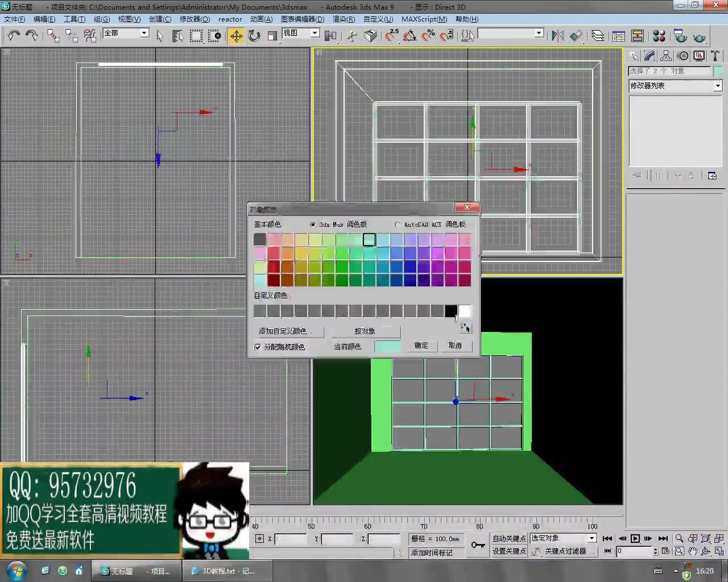Activate the Select and Move tool
728x582 pixels.
point(236,36)
